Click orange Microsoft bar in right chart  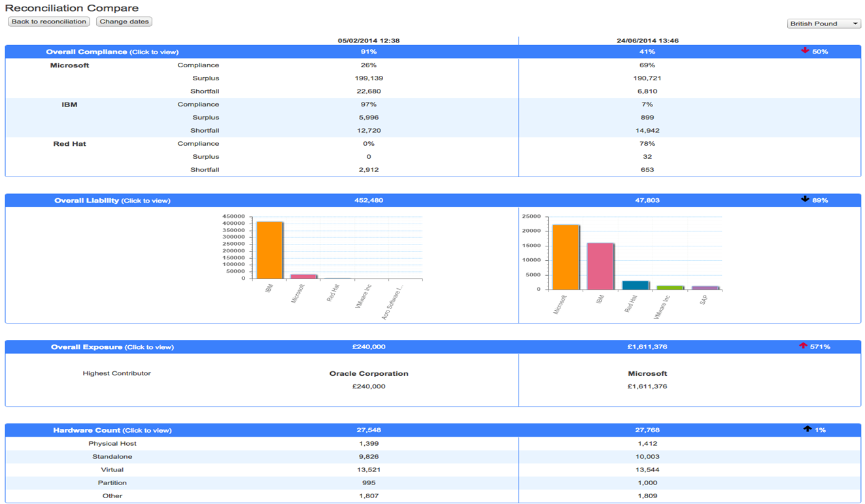pyautogui.click(x=566, y=257)
